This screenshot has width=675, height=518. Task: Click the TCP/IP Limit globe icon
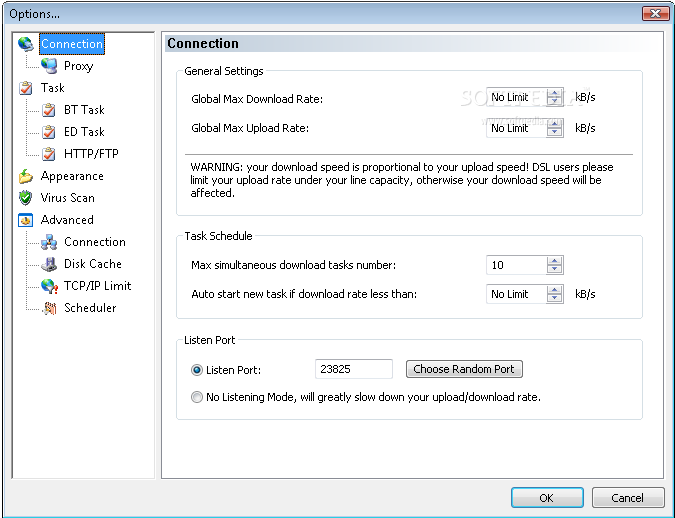tap(50, 286)
